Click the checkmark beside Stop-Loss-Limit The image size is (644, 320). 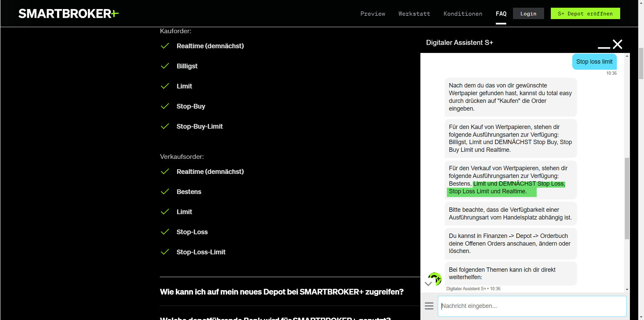click(165, 252)
